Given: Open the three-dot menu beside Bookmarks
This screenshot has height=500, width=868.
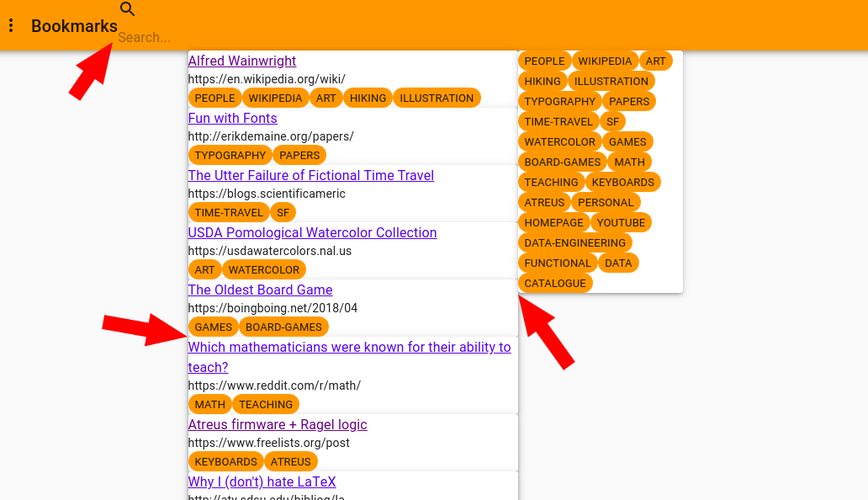Looking at the screenshot, I should (x=11, y=25).
